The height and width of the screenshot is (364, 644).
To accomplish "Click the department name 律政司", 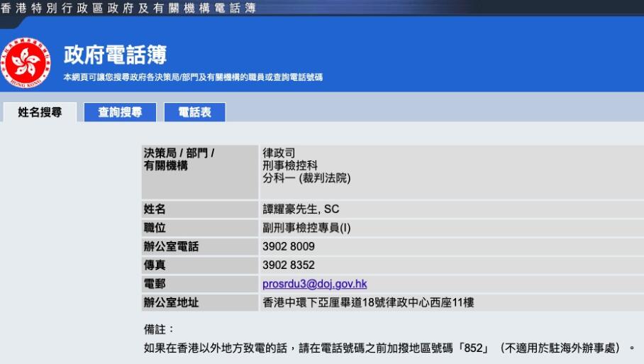I will (278, 153).
